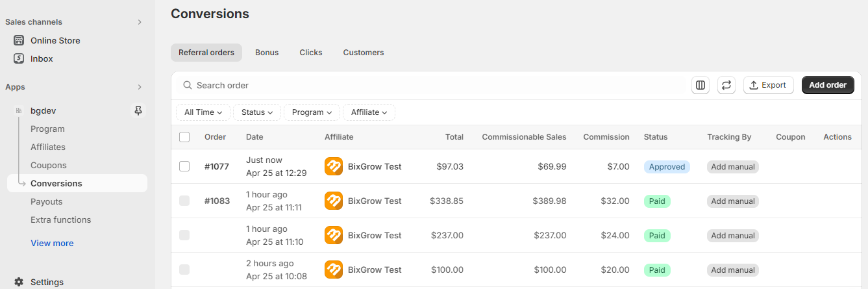Viewport: 868px width, 289px height.
Task: Click the Paid badge for order #1083
Action: 657,201
